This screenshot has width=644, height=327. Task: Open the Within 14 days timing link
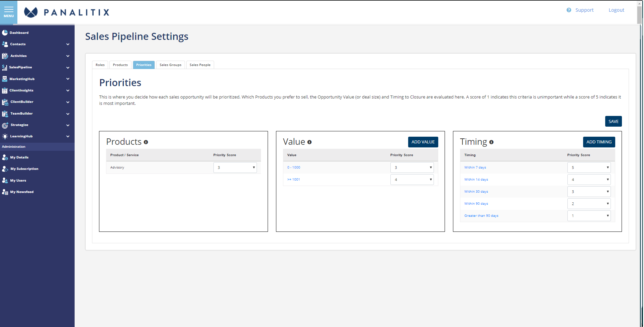(476, 180)
